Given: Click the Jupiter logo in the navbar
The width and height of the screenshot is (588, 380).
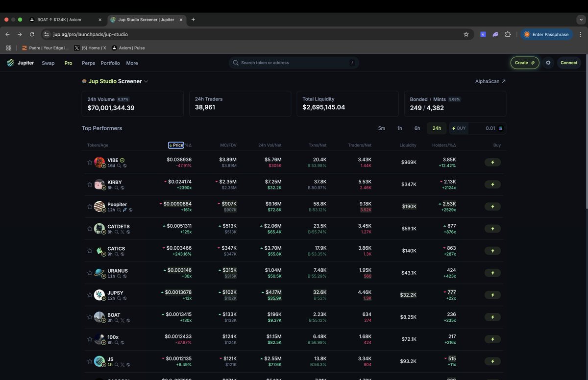Looking at the screenshot, I should pos(20,63).
